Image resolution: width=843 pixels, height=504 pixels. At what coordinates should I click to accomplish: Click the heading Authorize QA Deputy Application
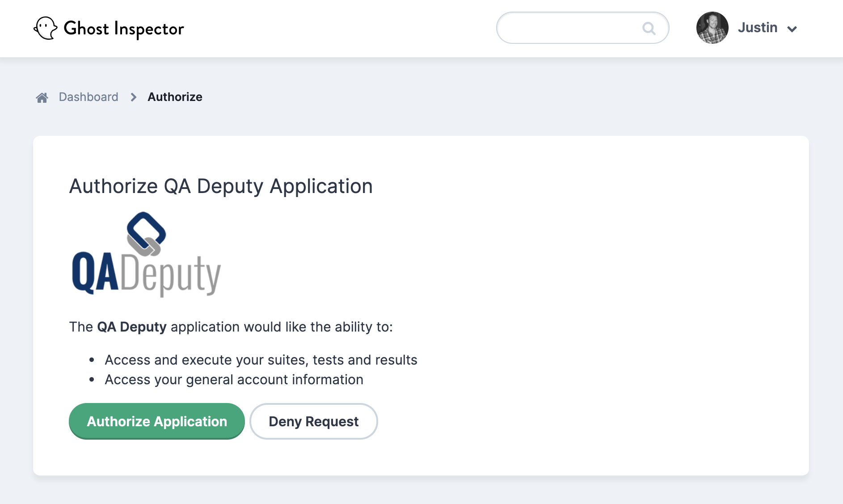[x=221, y=186]
